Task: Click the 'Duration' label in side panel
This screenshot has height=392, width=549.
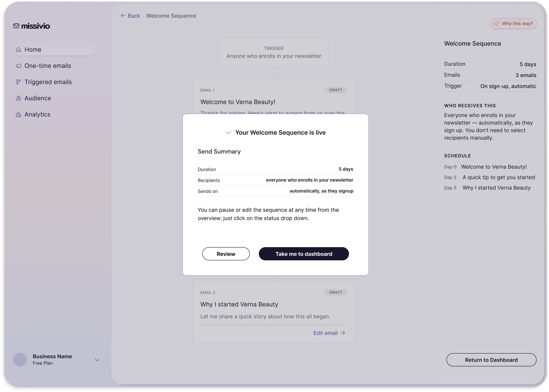Action: (455, 64)
